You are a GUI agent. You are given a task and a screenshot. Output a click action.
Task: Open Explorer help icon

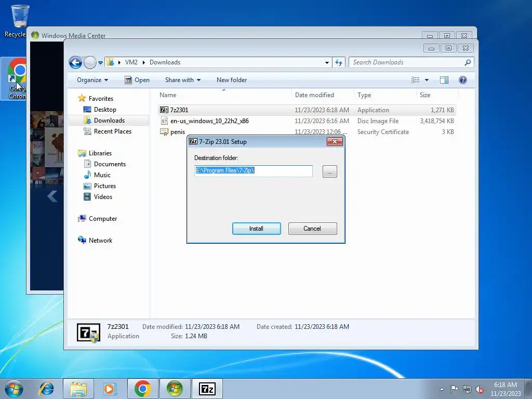[463, 80]
